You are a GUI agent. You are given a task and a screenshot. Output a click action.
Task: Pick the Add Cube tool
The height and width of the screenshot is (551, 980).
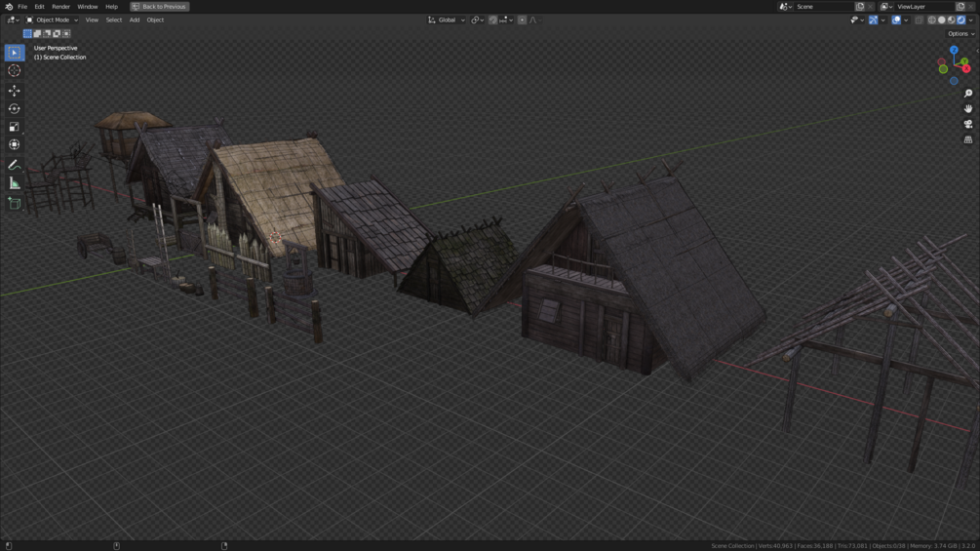tap(14, 203)
